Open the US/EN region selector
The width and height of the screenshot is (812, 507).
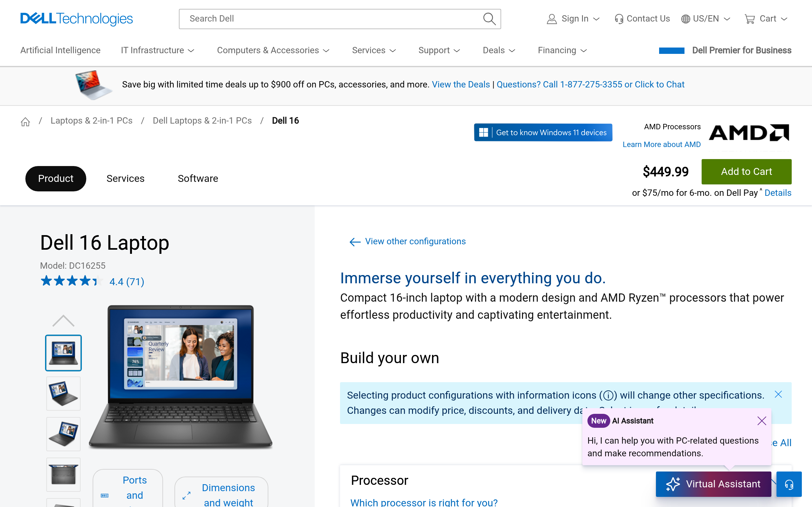click(705, 19)
